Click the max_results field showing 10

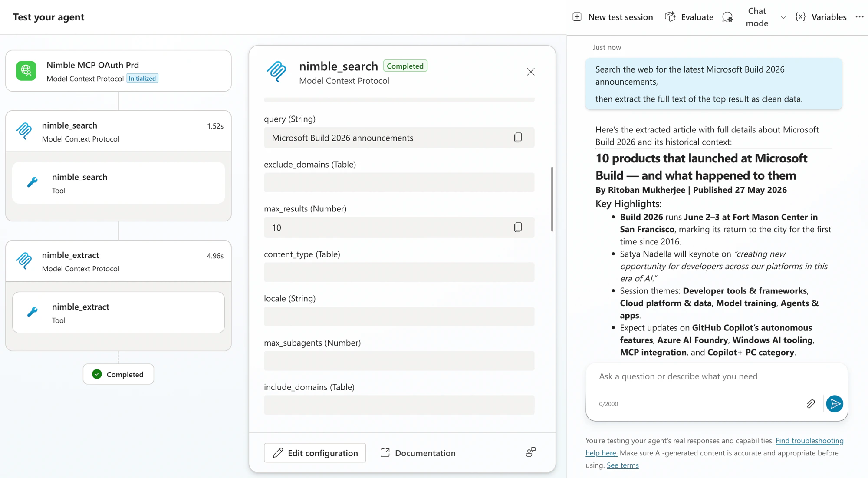point(399,227)
